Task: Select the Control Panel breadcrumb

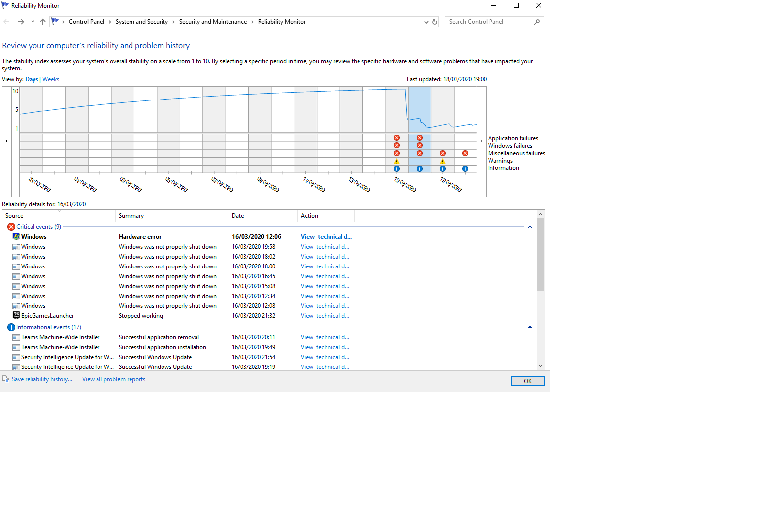Action: pos(87,22)
